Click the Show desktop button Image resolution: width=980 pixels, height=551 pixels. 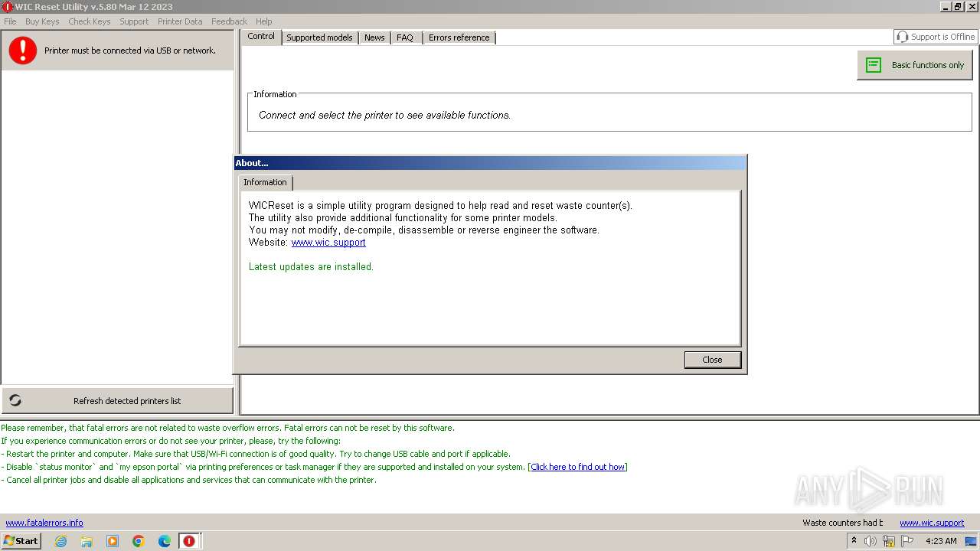pyautogui.click(x=971, y=541)
